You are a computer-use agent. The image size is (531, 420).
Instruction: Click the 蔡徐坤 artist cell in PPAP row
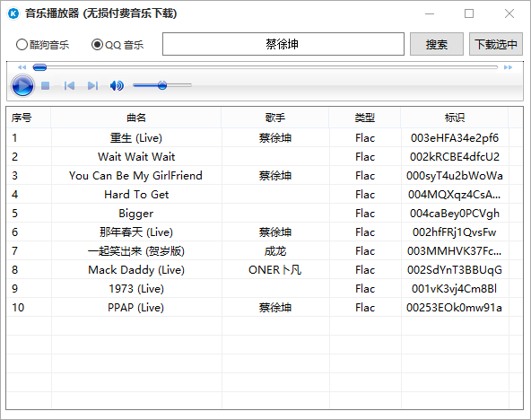click(275, 308)
